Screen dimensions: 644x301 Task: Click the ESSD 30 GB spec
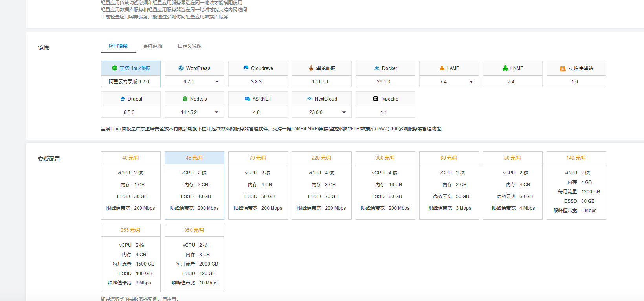pos(132,196)
